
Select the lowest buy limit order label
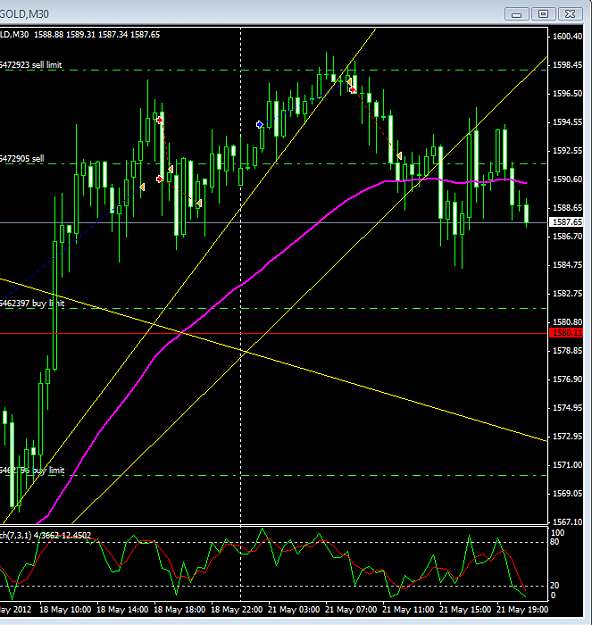tap(32, 470)
